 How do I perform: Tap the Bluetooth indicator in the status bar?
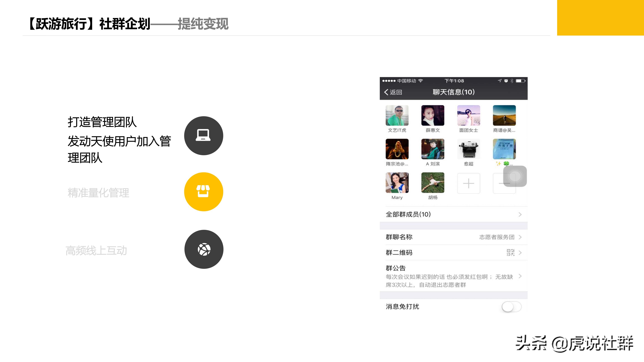(x=512, y=81)
